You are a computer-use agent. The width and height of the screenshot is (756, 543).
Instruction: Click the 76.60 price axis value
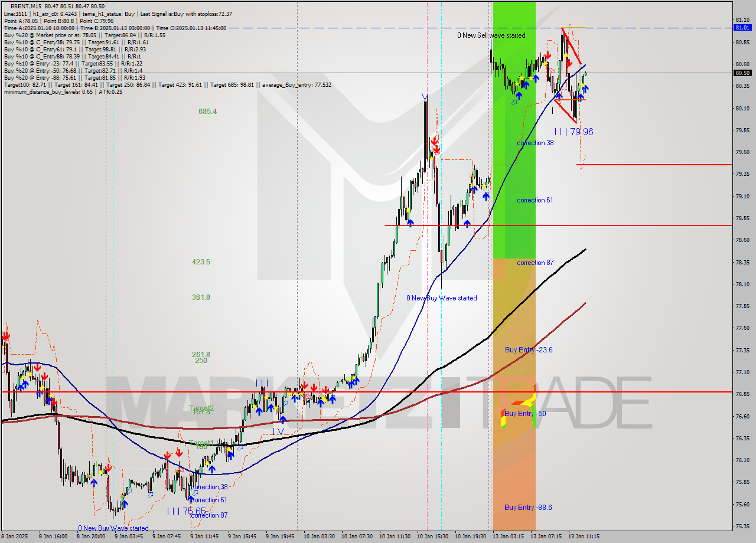(742, 416)
